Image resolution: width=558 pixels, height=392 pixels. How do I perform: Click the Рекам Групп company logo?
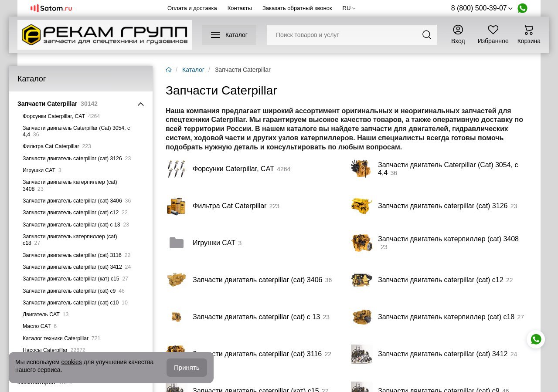coord(105,35)
